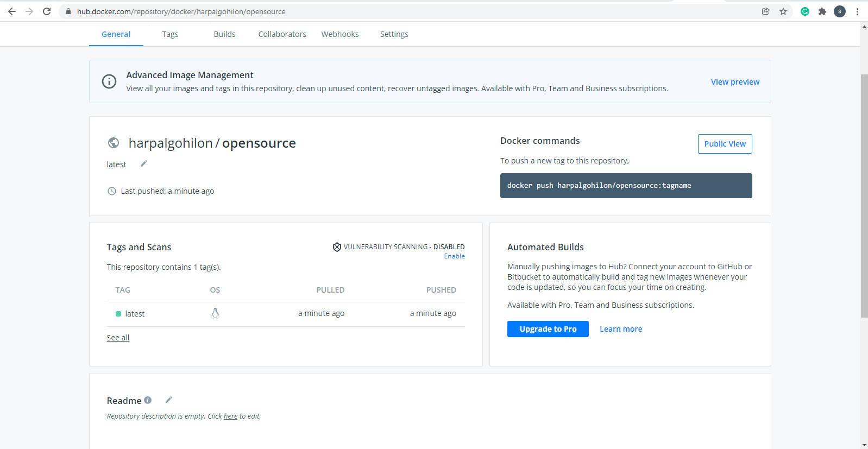
Task: Click the harpalgohilon namespace text
Action: point(171,143)
